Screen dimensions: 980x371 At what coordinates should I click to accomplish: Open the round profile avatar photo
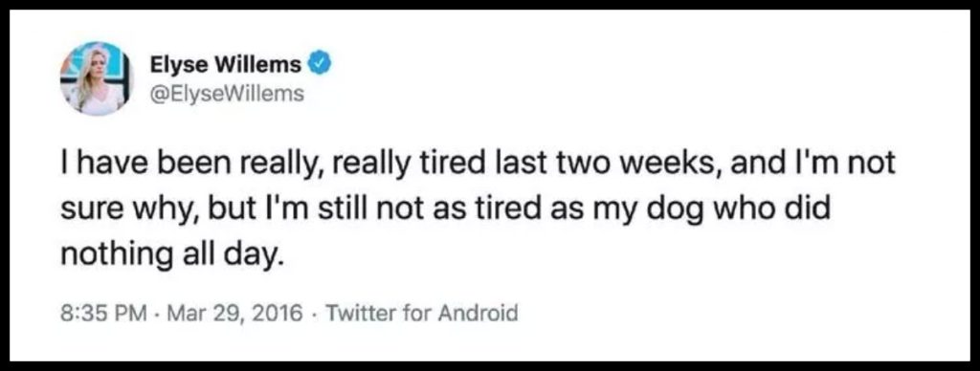[97, 78]
